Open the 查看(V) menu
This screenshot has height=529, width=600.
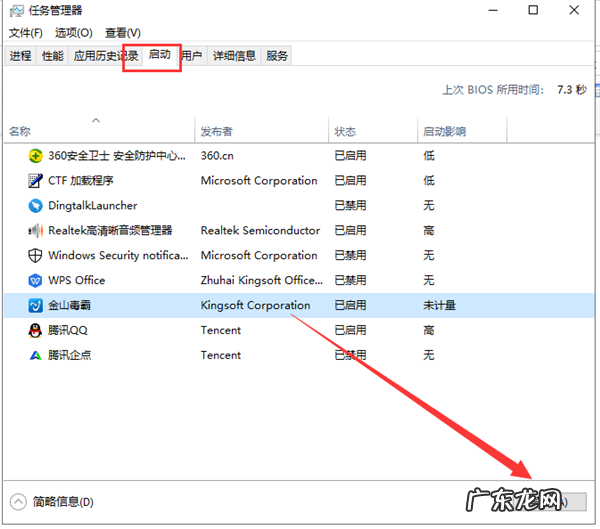(123, 33)
